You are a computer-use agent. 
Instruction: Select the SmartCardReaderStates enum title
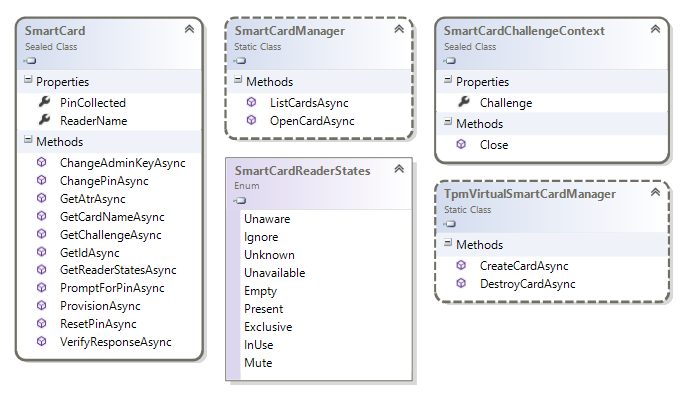tap(302, 171)
